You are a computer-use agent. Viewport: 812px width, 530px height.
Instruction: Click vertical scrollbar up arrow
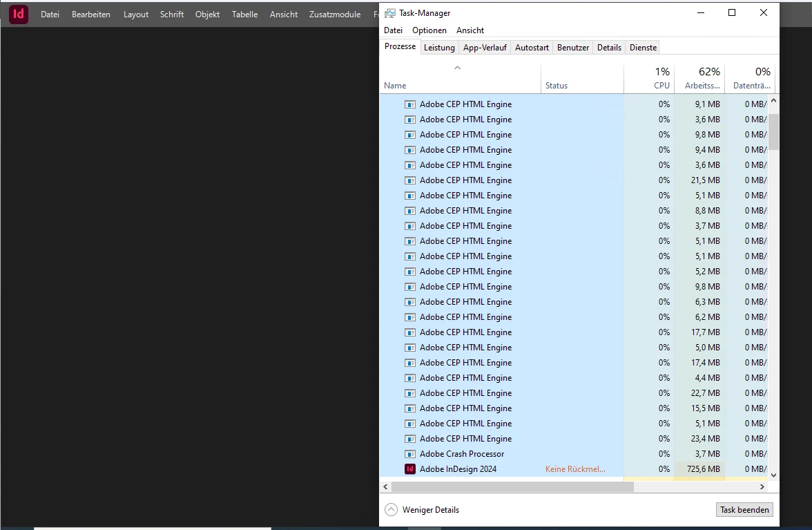(x=773, y=101)
